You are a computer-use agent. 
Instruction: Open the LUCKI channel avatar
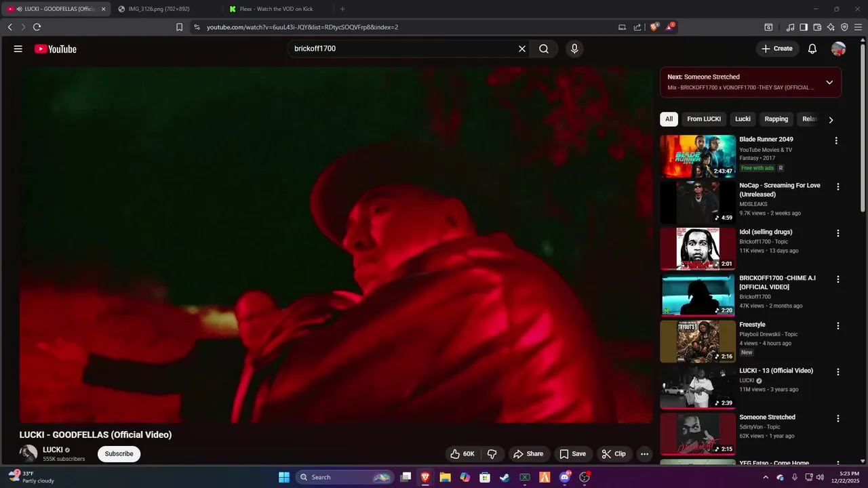(x=28, y=453)
